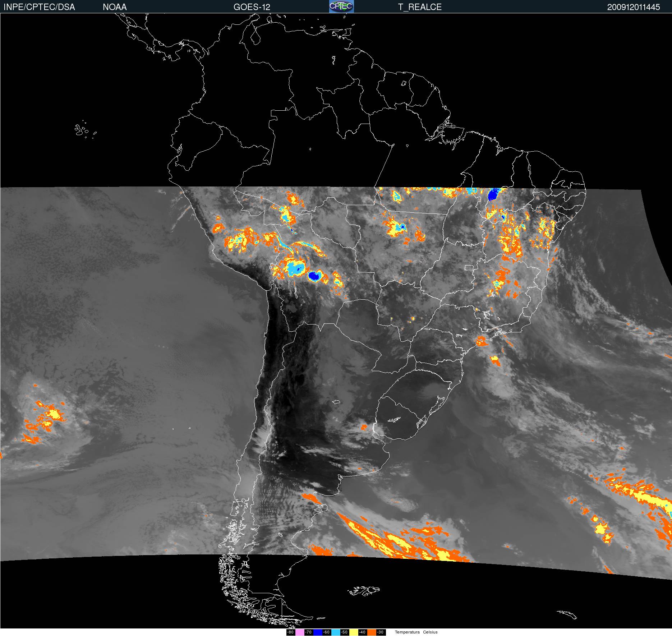
Task: Click the -60 legend value
Action: point(326,632)
